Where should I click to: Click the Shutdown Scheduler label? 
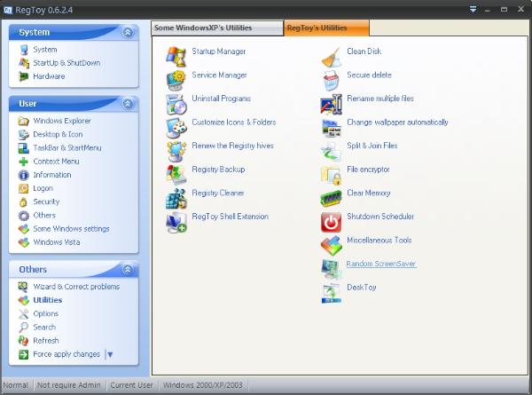pos(380,217)
